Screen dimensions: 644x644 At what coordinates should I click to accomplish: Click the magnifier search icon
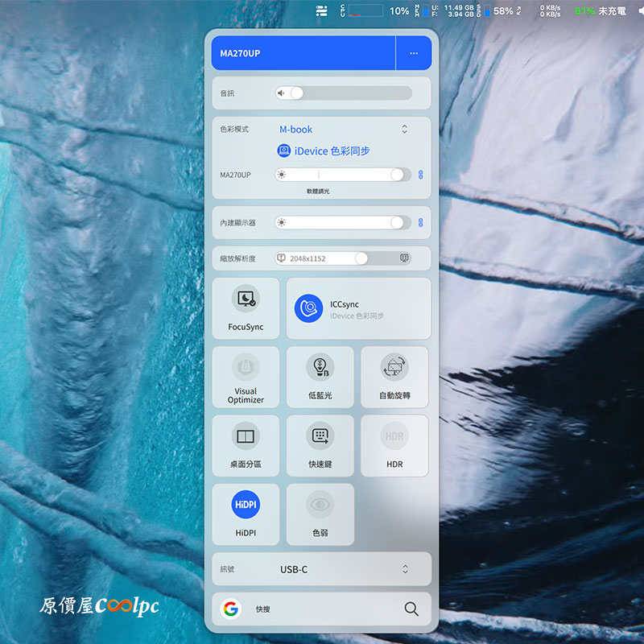(x=411, y=609)
